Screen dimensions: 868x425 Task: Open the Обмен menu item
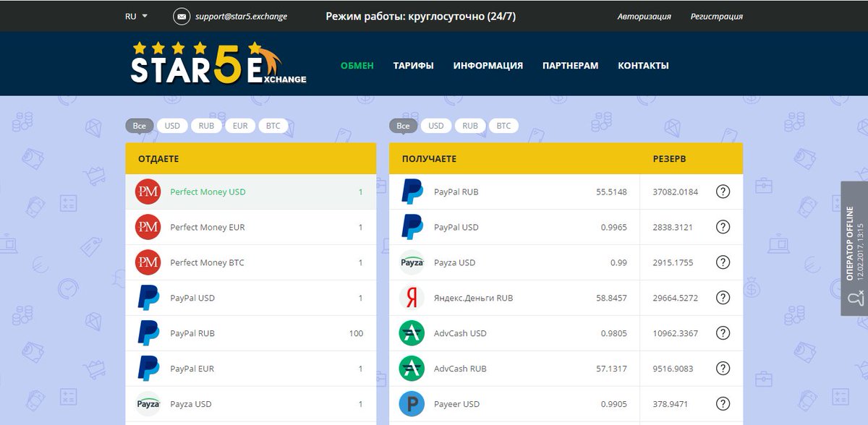[357, 66]
